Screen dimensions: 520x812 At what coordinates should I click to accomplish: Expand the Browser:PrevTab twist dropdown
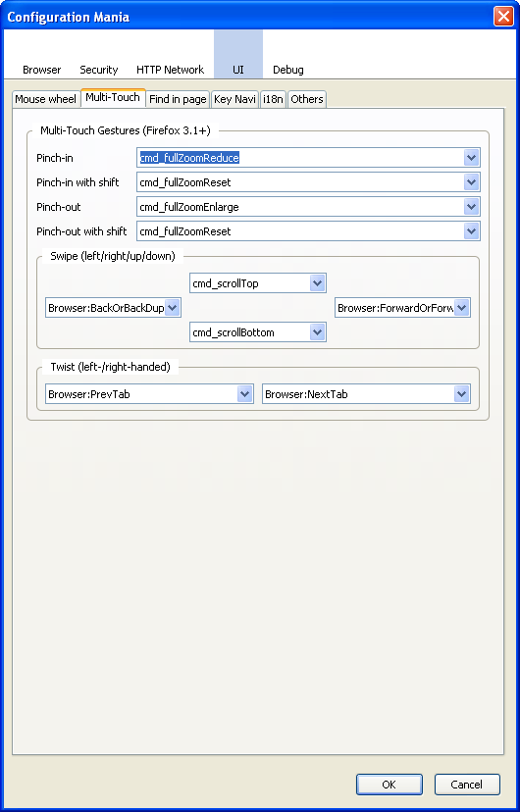244,394
